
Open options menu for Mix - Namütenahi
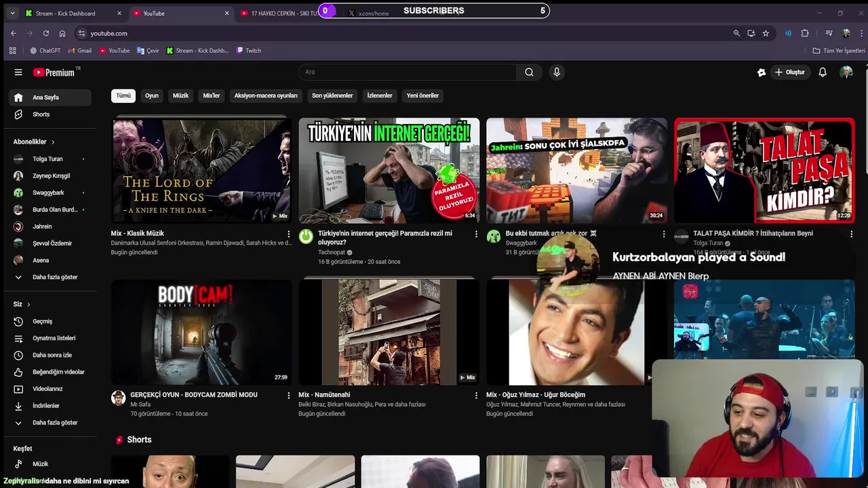coord(476,395)
